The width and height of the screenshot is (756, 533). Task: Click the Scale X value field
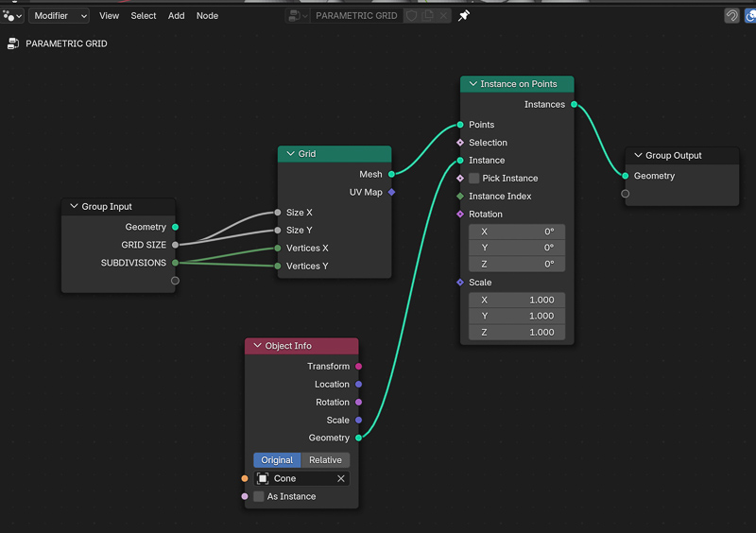click(517, 300)
